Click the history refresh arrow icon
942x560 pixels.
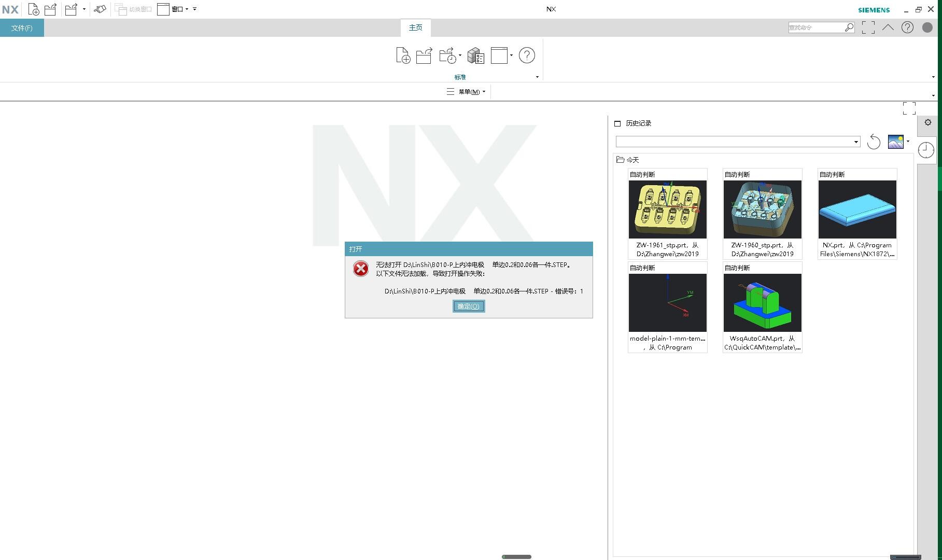tap(874, 142)
